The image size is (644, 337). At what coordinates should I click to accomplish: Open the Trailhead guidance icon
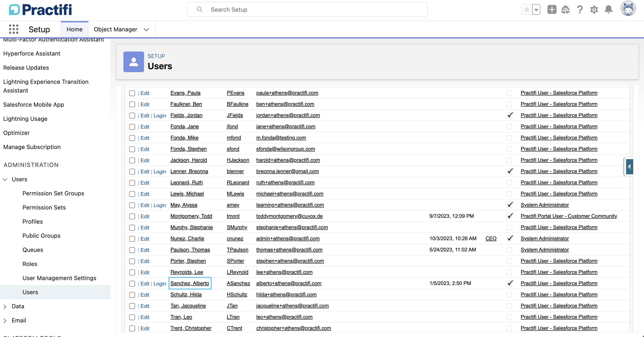(565, 9)
